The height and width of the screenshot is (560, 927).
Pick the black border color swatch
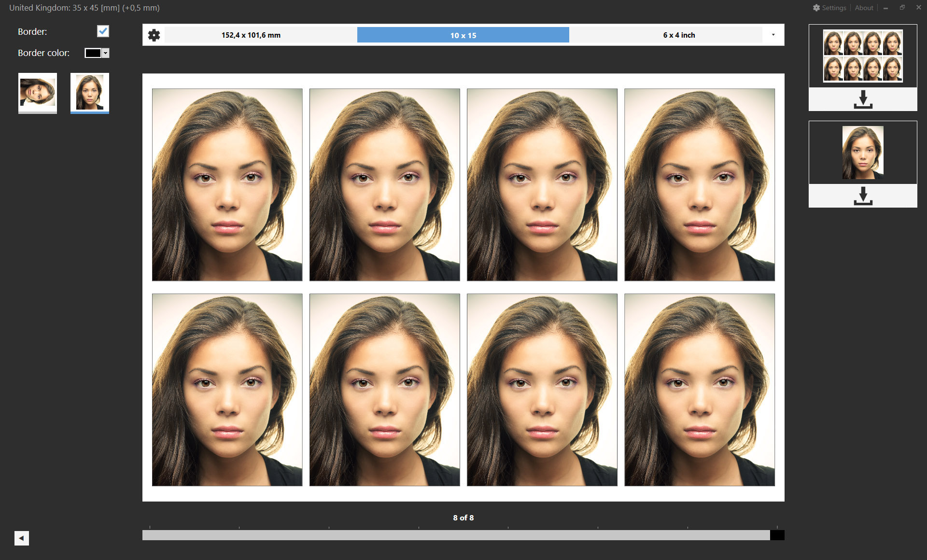[x=93, y=53]
